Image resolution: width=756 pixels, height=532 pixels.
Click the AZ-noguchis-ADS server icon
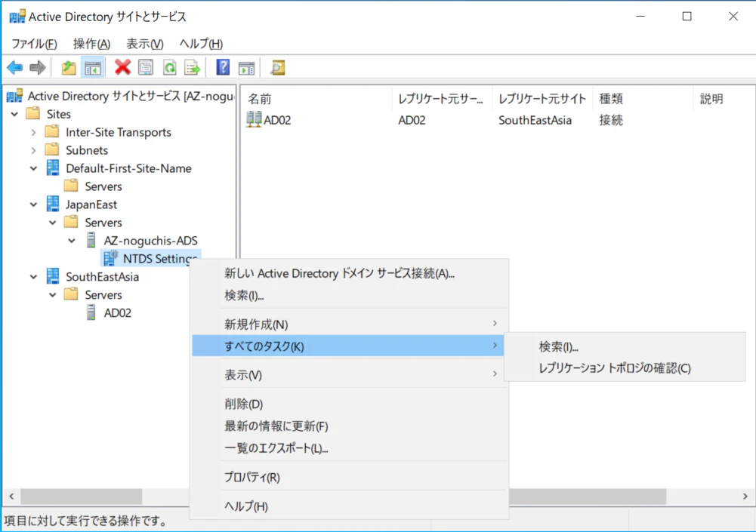point(91,240)
